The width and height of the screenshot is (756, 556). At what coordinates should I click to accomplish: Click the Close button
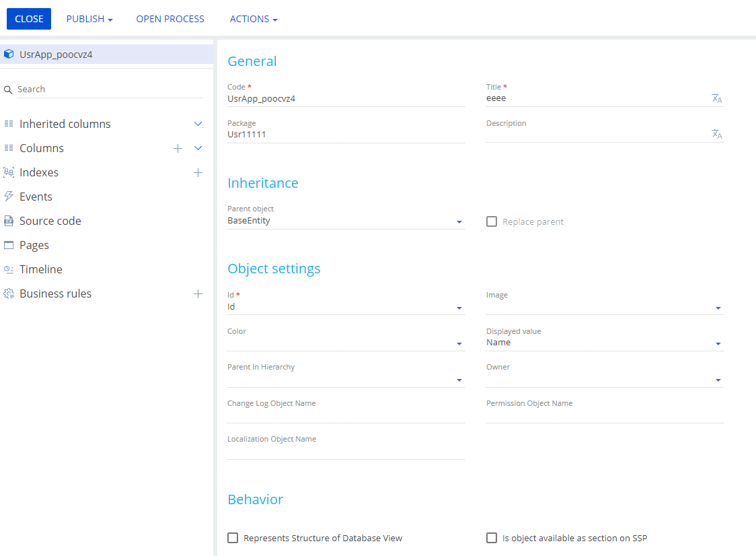click(x=29, y=19)
